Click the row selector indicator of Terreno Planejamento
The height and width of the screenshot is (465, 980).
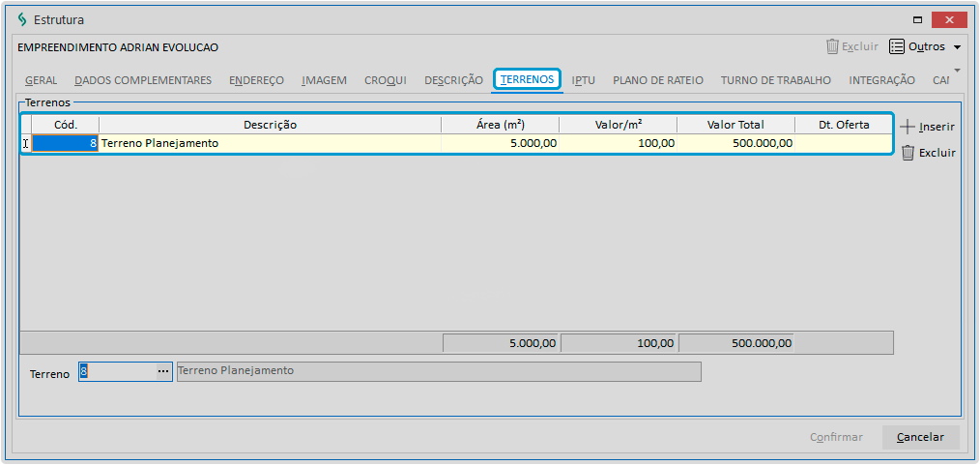[26, 144]
